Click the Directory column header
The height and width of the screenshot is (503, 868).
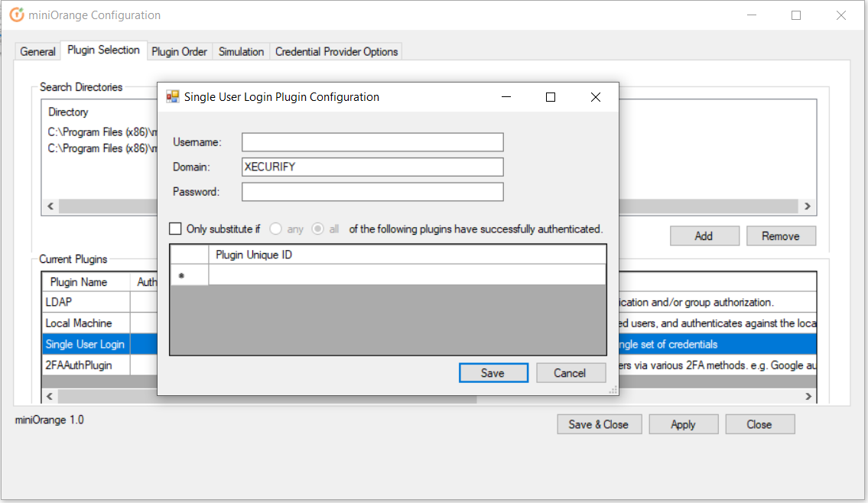click(68, 112)
